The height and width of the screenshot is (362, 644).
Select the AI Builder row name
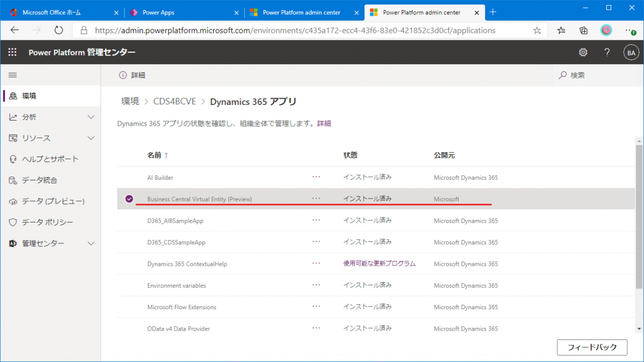click(160, 178)
